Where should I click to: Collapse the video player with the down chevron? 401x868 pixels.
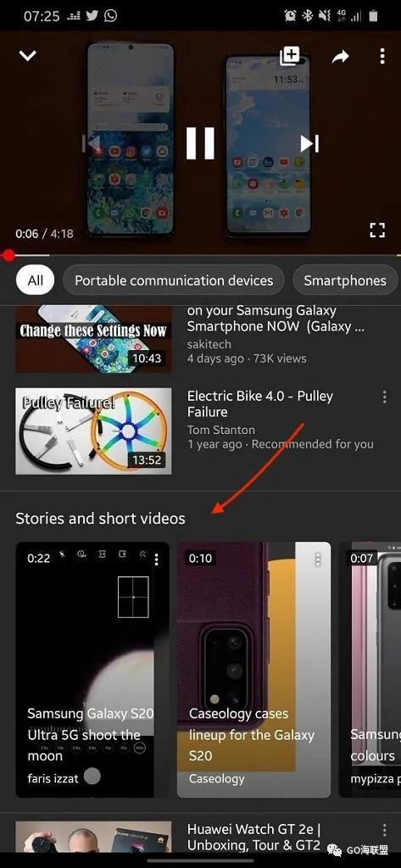click(28, 56)
